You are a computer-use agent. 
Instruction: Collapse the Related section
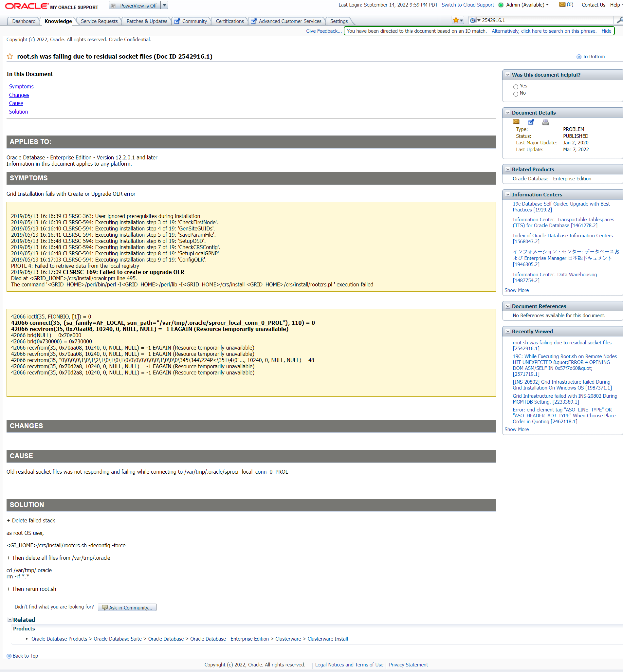pos(10,620)
